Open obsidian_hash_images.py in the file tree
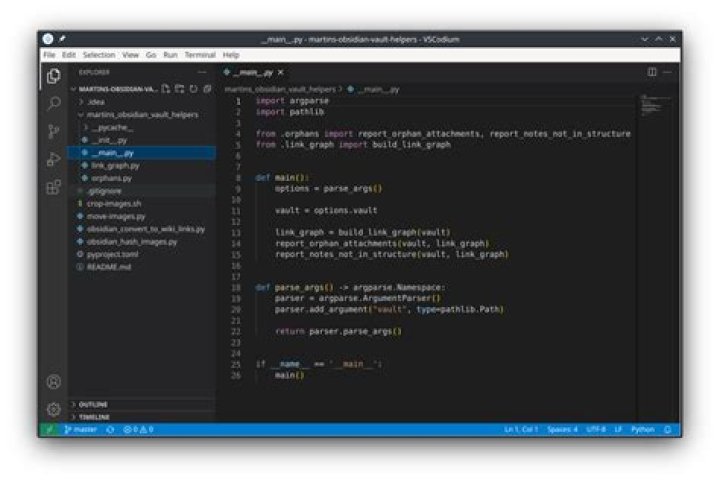This screenshot has height=482, width=720. 142,241
